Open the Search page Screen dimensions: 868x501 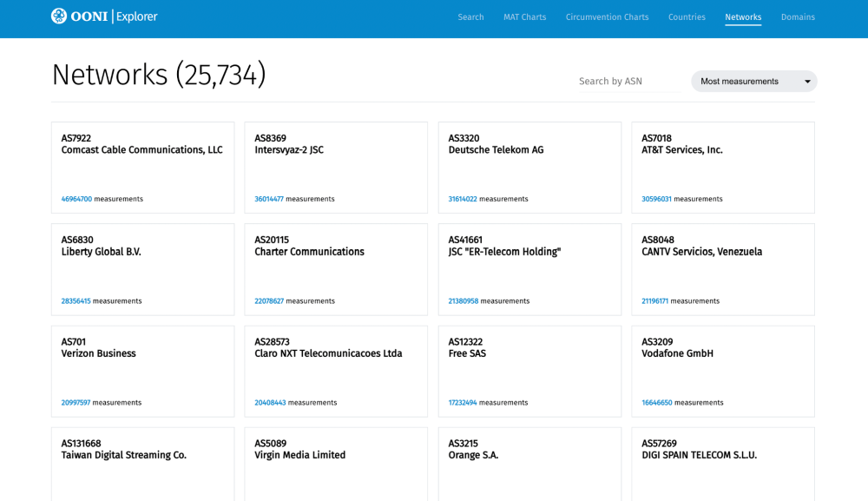[470, 17]
